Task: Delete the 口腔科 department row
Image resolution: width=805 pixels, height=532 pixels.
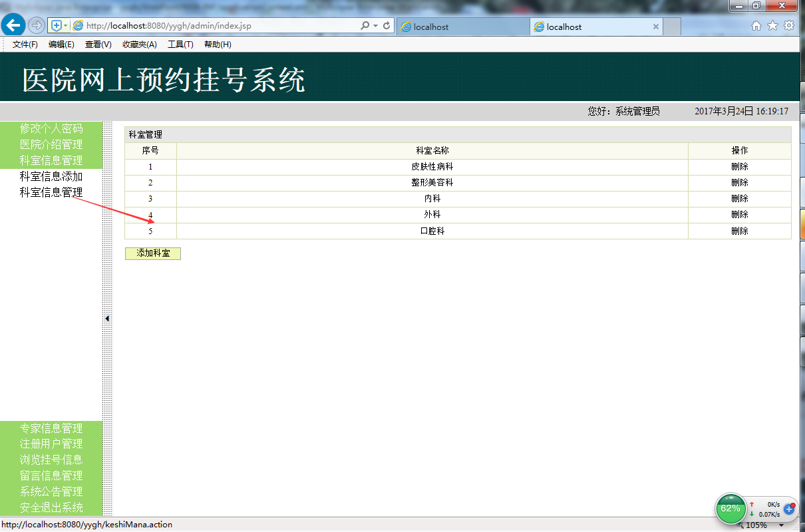Action: (739, 231)
